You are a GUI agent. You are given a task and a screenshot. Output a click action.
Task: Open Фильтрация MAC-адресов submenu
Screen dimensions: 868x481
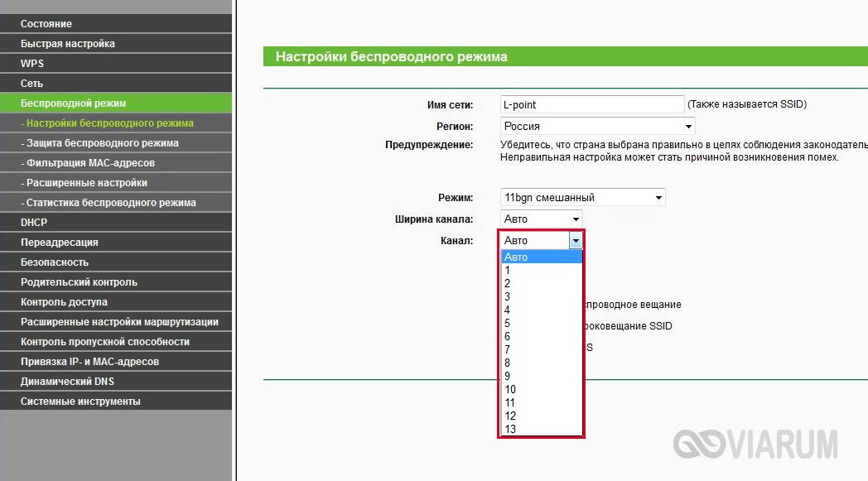click(90, 163)
